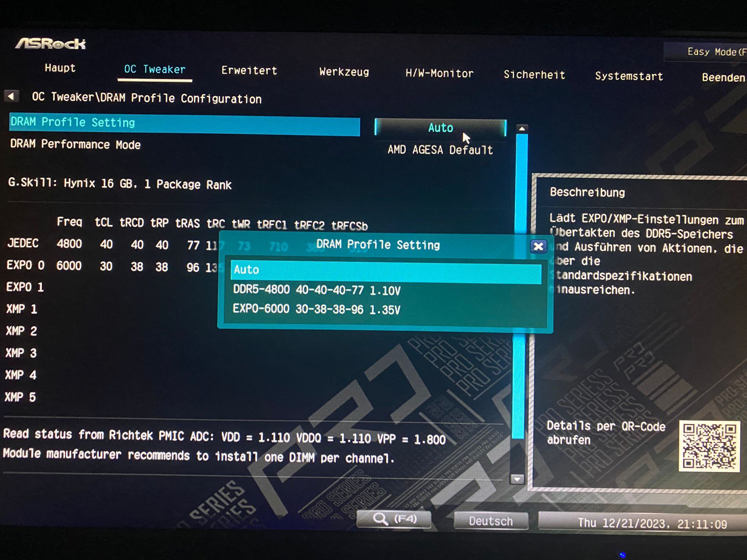
Task: Close the DRAM Profile Setting popup
Action: coord(538,246)
